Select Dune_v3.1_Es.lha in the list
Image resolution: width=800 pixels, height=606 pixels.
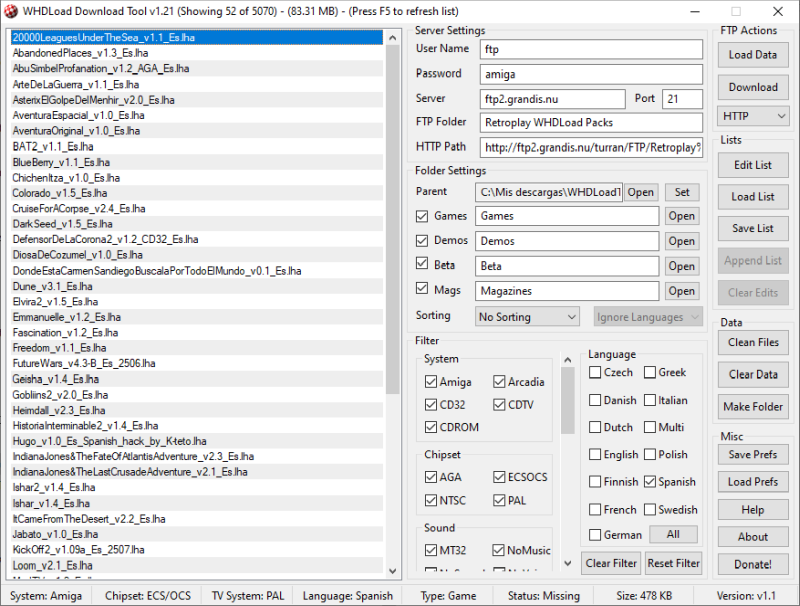point(197,287)
